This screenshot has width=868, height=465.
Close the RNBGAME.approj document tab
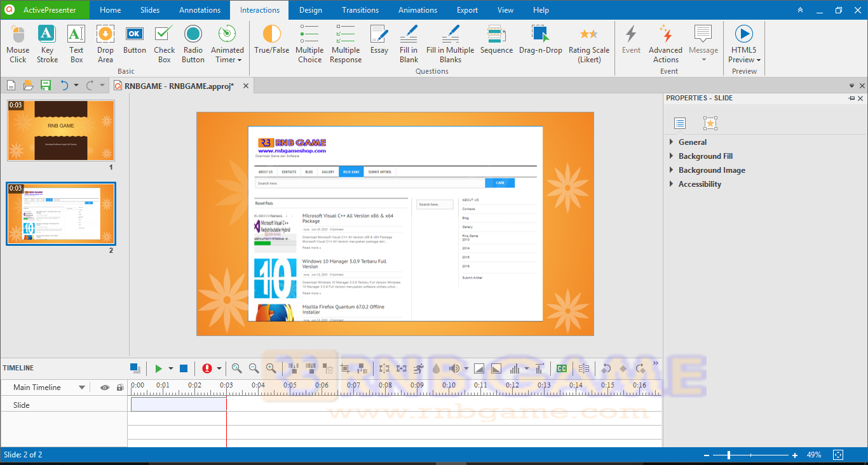coord(246,85)
